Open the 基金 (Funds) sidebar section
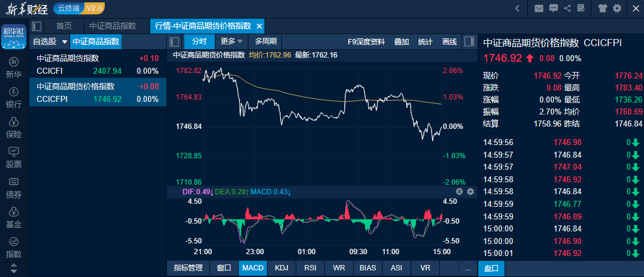Viewport: 644px width, 277px height. [14, 217]
